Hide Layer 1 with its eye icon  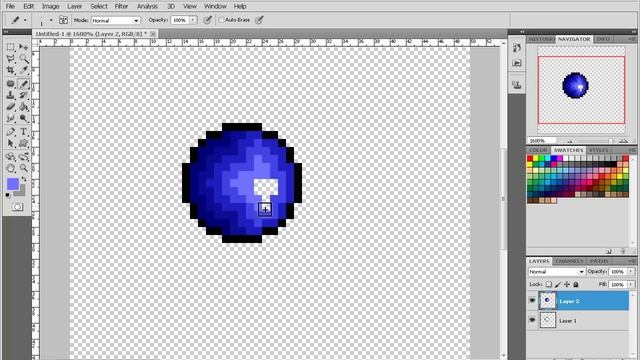click(532, 320)
